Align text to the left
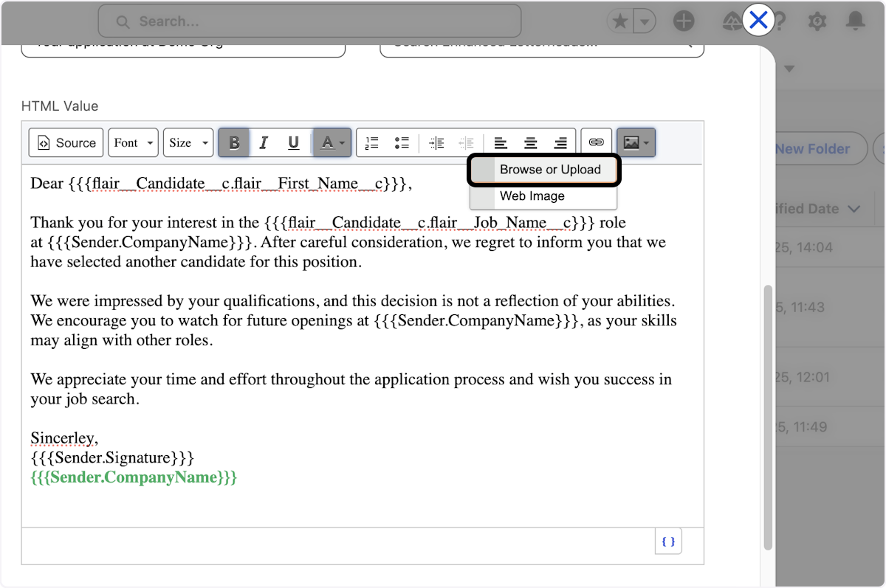This screenshot has width=886, height=588. pos(501,143)
